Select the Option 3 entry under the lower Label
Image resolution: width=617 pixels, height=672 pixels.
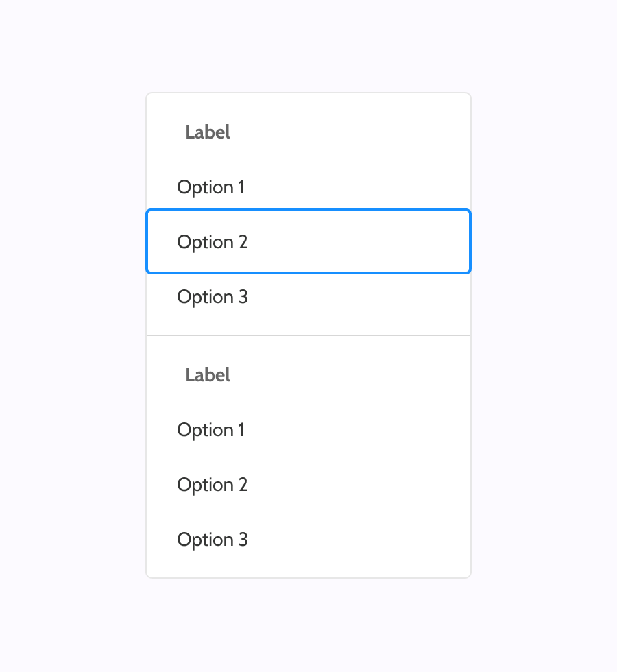(213, 540)
